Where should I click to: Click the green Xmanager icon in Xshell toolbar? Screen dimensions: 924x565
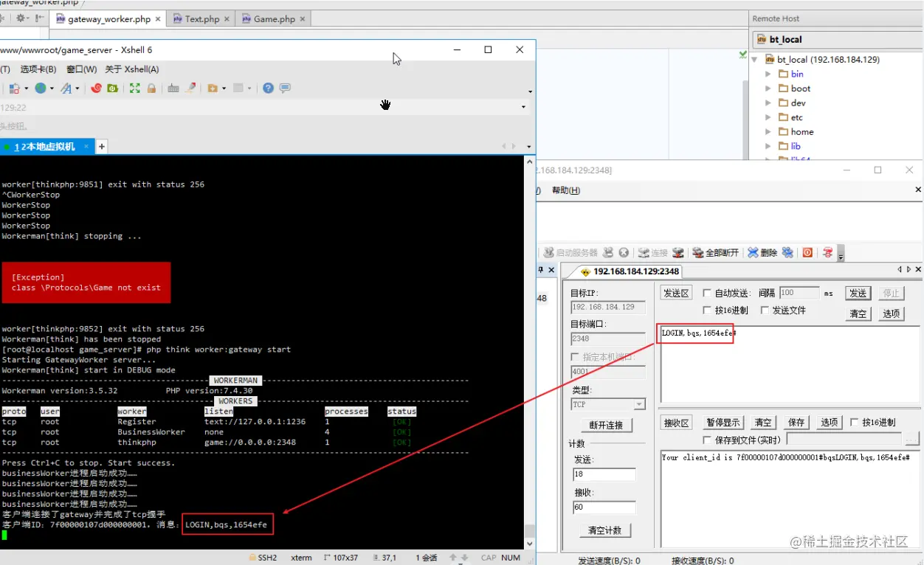click(112, 88)
